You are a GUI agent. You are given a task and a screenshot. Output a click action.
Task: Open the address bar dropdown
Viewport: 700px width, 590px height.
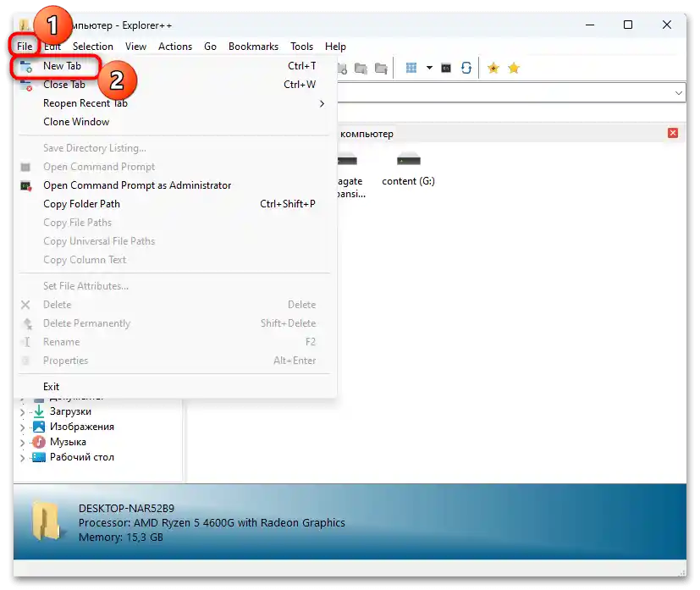coord(678,91)
